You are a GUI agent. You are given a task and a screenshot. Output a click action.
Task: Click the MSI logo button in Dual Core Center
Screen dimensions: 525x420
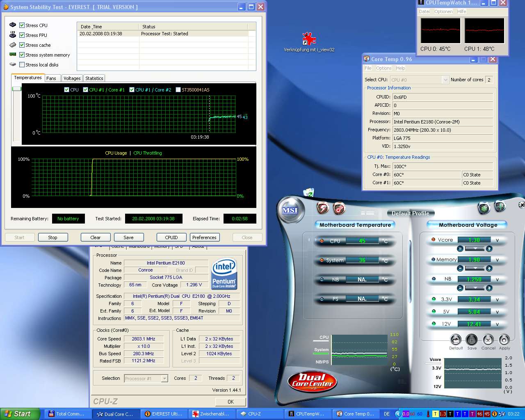pyautogui.click(x=290, y=210)
